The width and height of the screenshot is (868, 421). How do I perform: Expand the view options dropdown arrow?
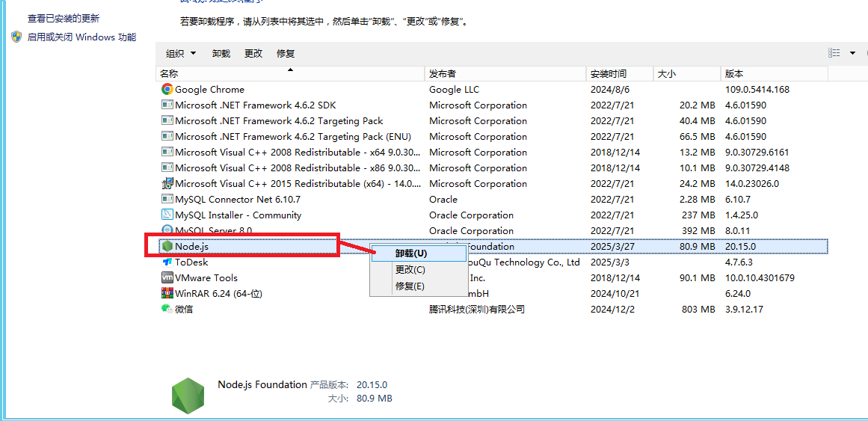(852, 53)
